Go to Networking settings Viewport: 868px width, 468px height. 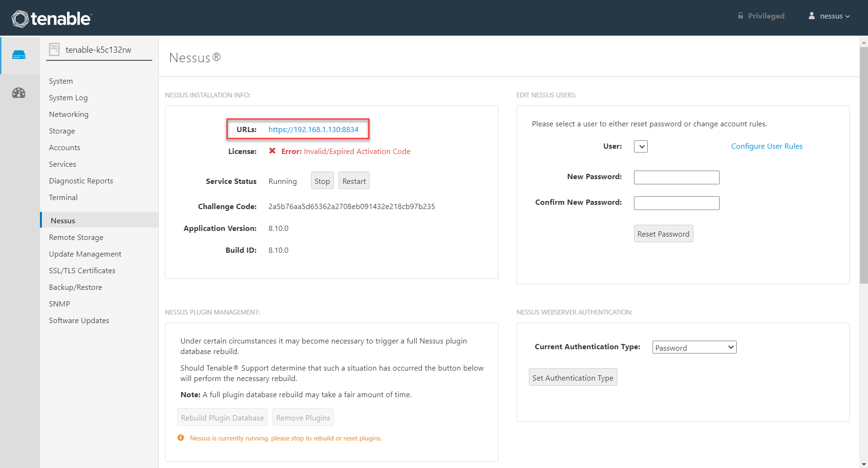pyautogui.click(x=68, y=115)
